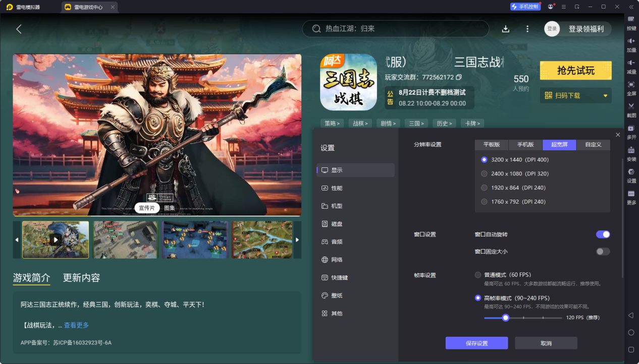Select 高帧率模式 (90~240 FPS)
Image resolution: width=639 pixels, height=364 pixels.
pyautogui.click(x=478, y=298)
